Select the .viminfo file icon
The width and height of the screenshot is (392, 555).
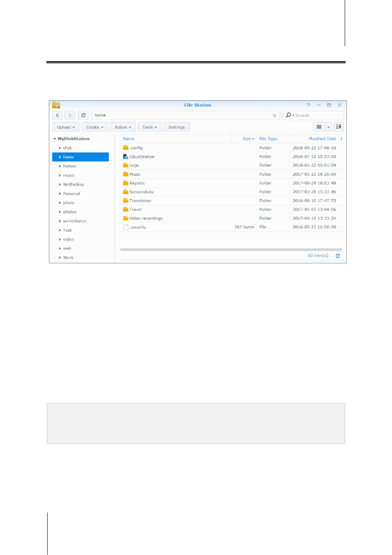[x=126, y=227]
